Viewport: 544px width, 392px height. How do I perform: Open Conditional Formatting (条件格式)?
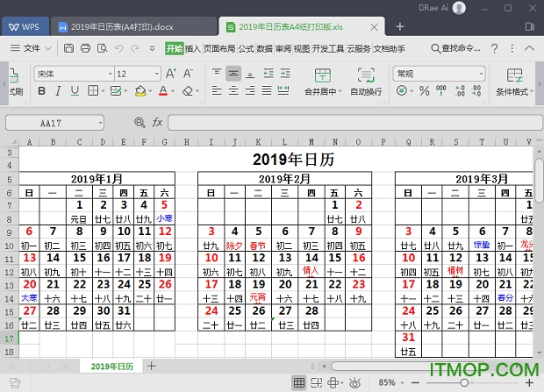click(514, 82)
